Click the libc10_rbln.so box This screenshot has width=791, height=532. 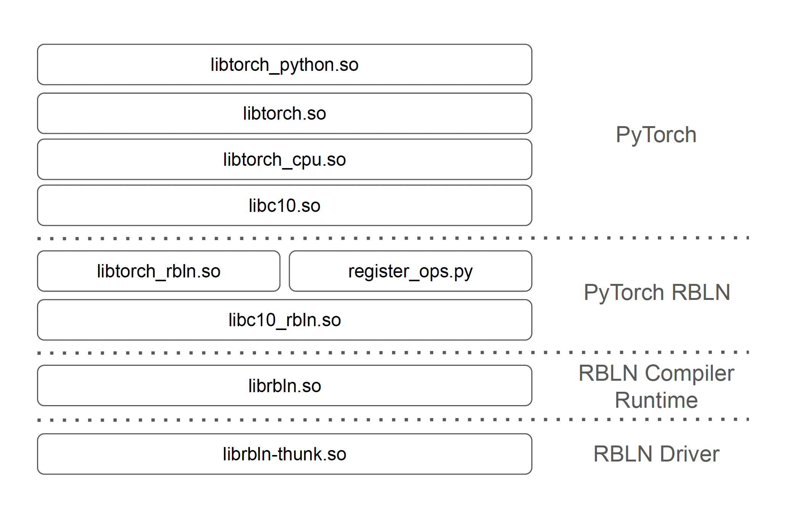(x=285, y=320)
